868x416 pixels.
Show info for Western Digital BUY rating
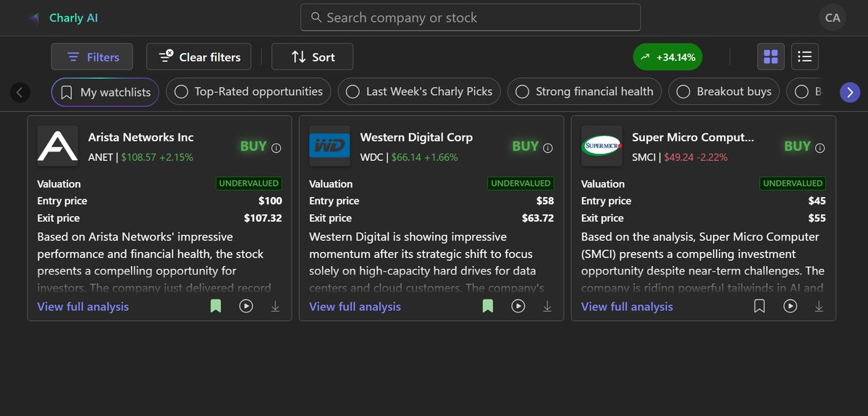pos(548,148)
